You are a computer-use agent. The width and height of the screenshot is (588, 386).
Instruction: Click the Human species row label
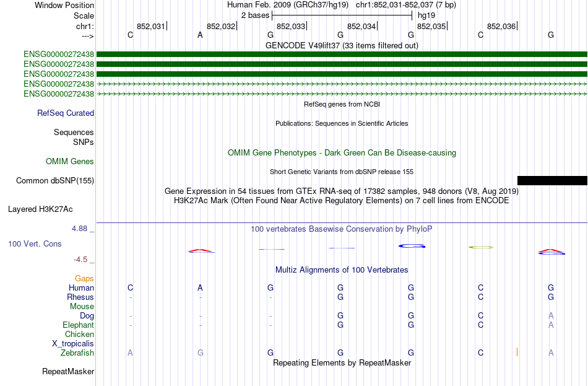click(81, 288)
